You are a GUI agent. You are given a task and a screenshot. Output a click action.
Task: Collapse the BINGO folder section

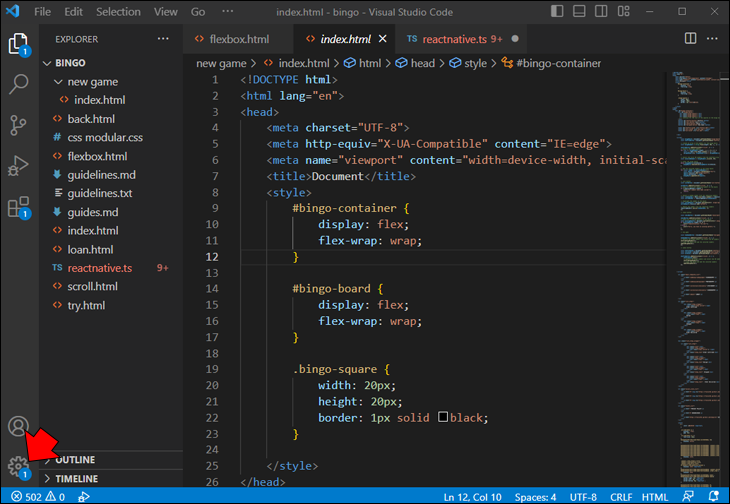coord(70,63)
